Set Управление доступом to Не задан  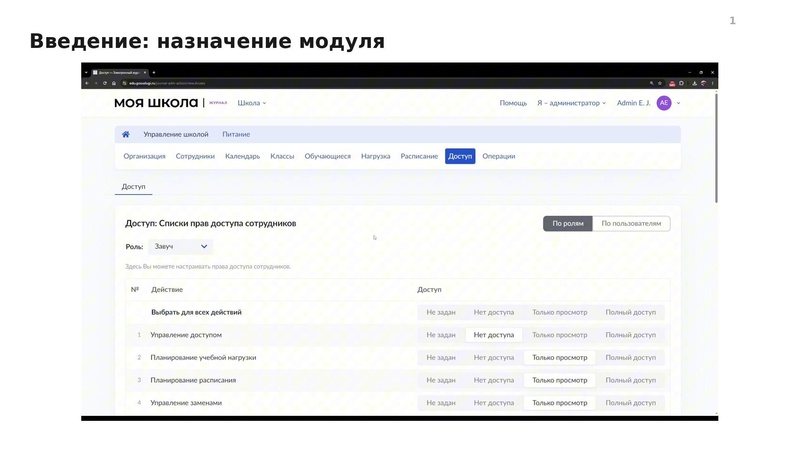pos(441,335)
